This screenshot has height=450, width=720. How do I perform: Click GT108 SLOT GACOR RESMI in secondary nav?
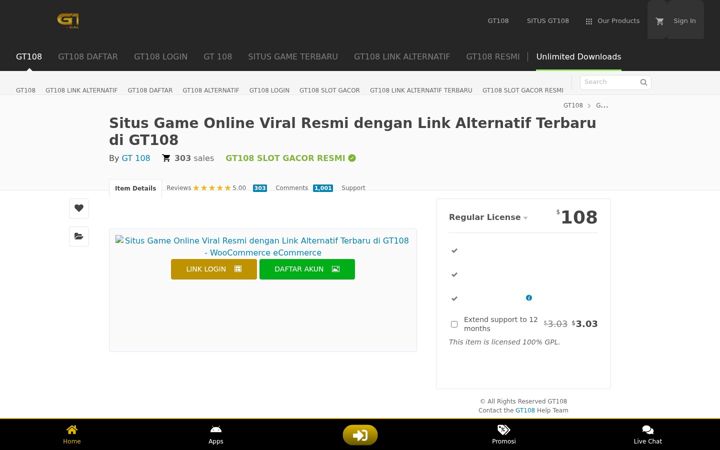(523, 90)
